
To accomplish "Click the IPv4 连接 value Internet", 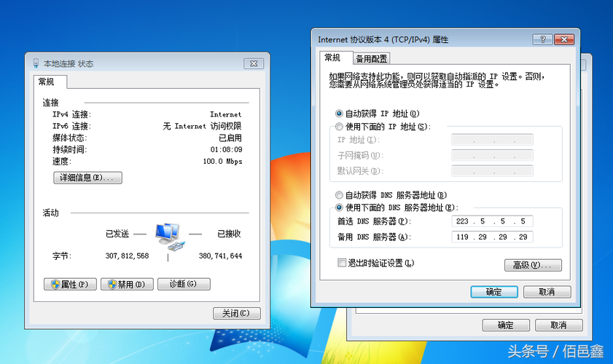I will [225, 114].
